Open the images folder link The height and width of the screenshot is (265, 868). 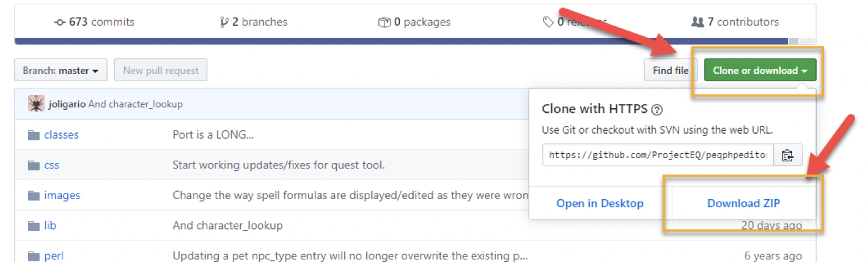[62, 195]
